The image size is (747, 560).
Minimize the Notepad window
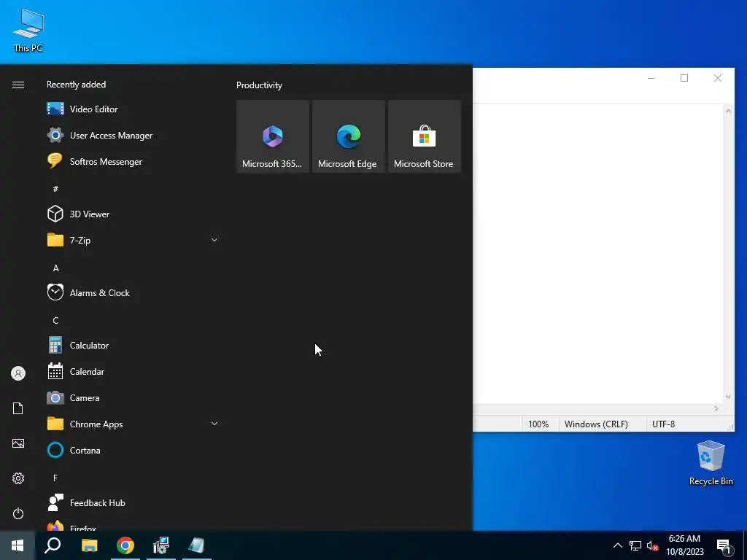click(651, 78)
